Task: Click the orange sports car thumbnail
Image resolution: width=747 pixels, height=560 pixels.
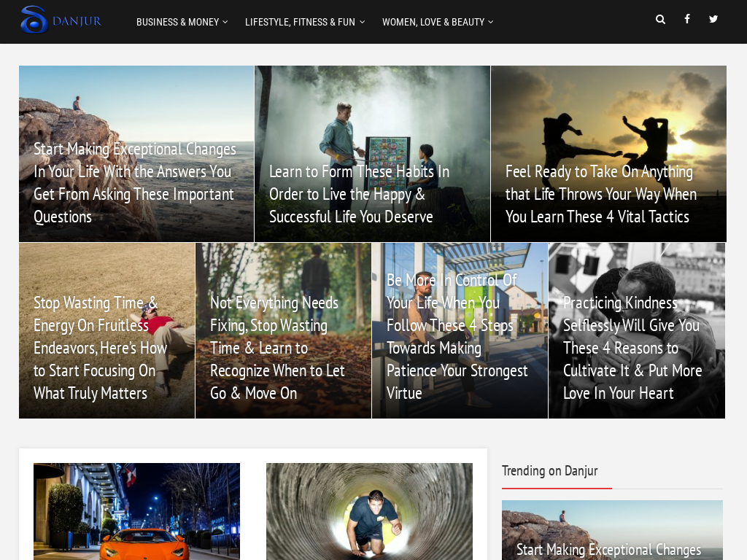Action: (136, 511)
